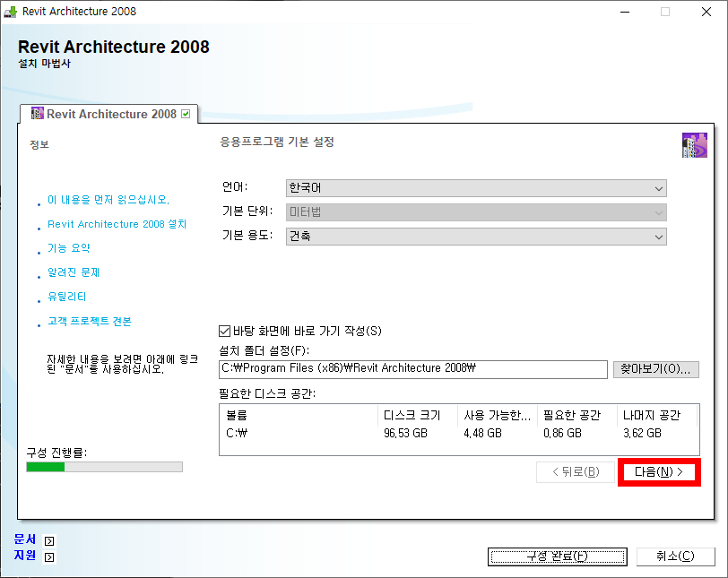The height and width of the screenshot is (578, 728).
Task: Click the 취소(C) cancel button
Action: pos(675,556)
